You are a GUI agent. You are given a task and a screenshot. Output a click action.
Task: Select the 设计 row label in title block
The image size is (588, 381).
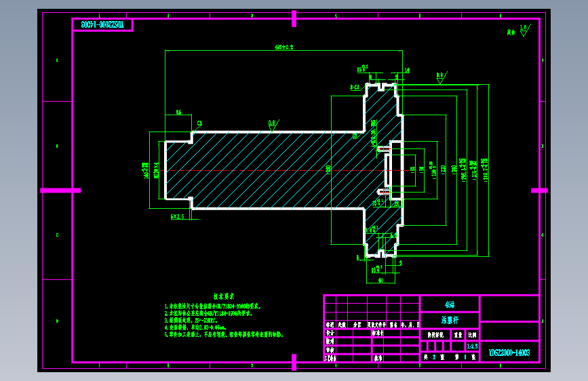tap(330, 333)
